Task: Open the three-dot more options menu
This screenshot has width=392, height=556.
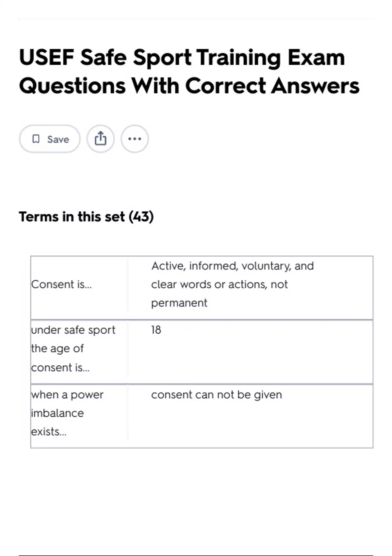Action: (135, 139)
